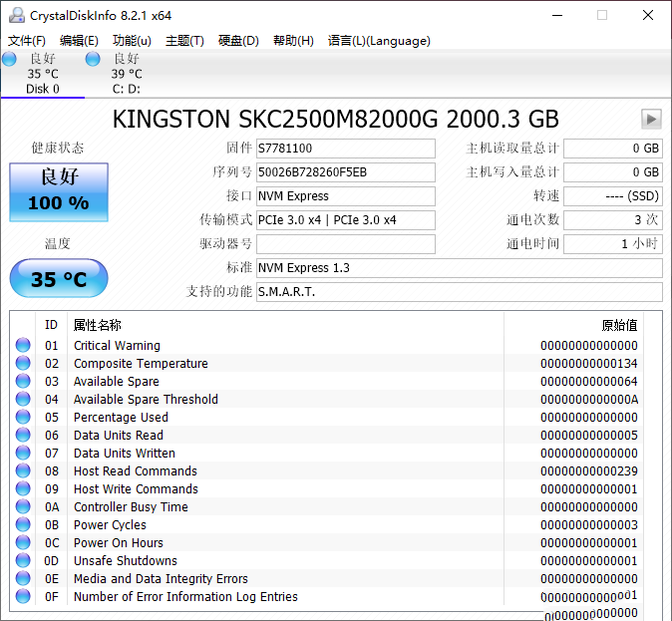The width and height of the screenshot is (672, 621).
Task: Switch to the C: D: disk tab
Action: (127, 74)
